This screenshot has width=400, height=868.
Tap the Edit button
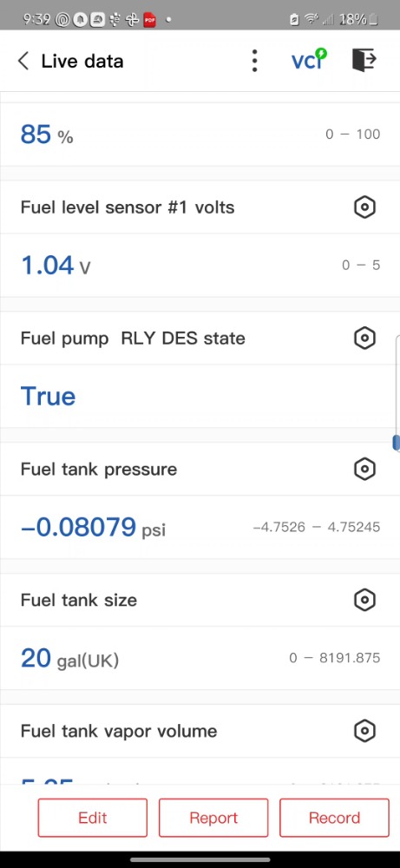pos(92,818)
